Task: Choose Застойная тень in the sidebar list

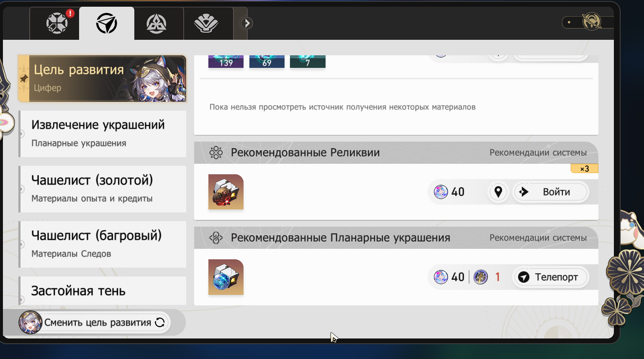Action: tap(103, 291)
